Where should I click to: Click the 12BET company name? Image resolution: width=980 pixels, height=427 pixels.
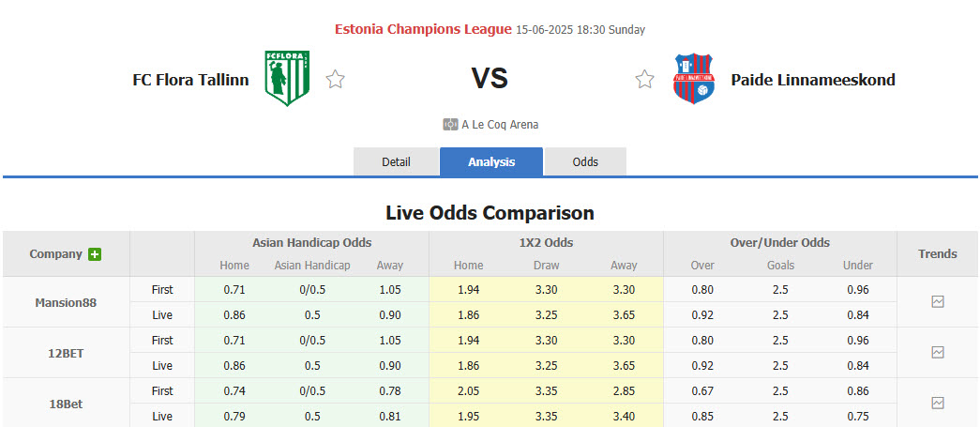(66, 353)
